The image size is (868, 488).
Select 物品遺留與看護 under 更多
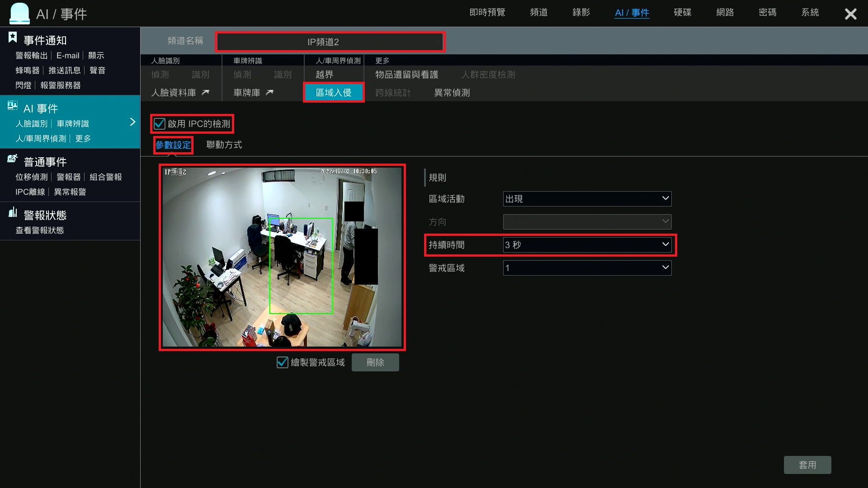[407, 75]
